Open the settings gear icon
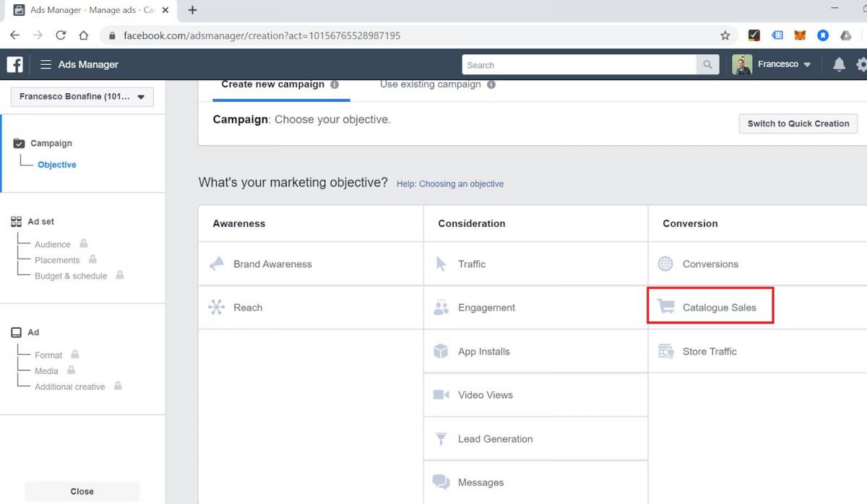The image size is (867, 504). [861, 64]
